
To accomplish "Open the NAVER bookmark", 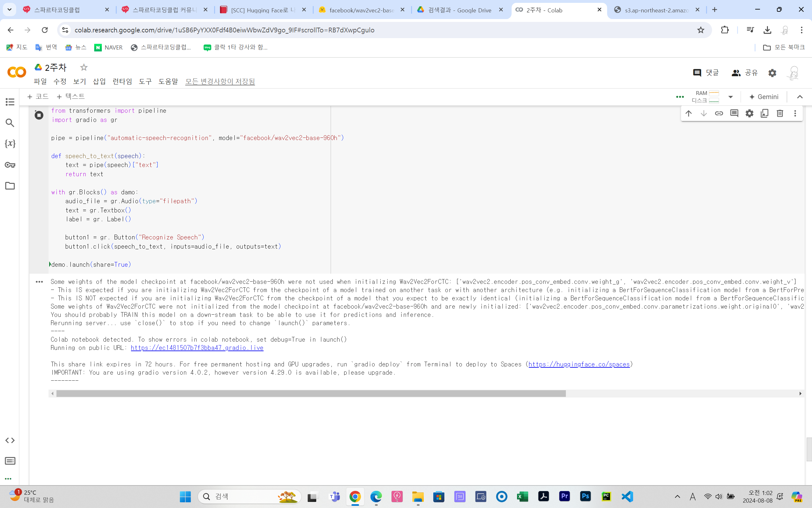I will pyautogui.click(x=108, y=47).
